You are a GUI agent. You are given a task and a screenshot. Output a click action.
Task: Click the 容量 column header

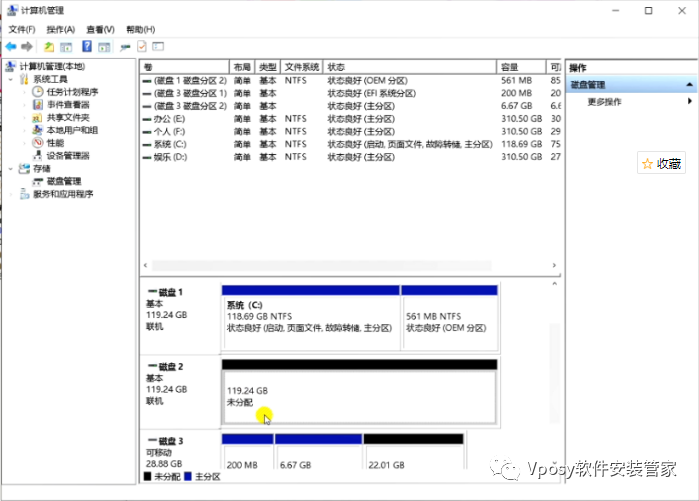[520, 66]
